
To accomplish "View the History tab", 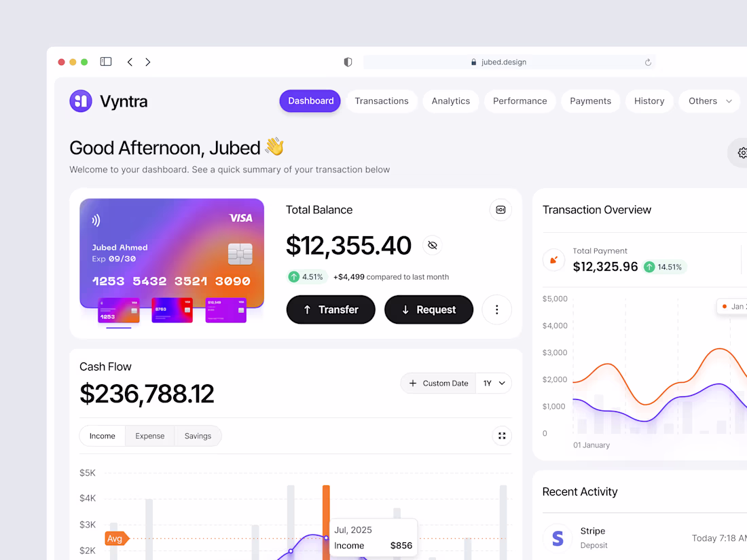I will (649, 101).
